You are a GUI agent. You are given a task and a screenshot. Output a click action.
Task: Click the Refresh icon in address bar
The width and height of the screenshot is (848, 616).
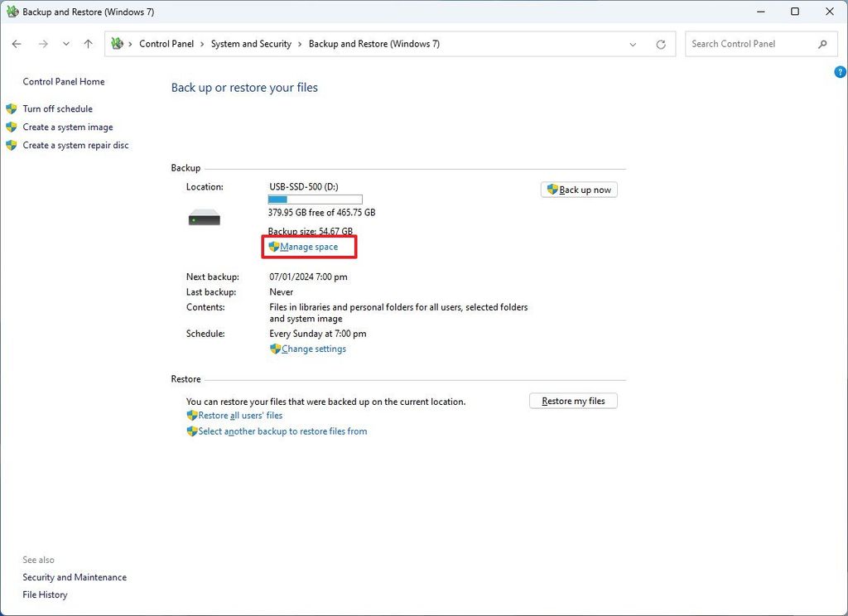tap(660, 44)
